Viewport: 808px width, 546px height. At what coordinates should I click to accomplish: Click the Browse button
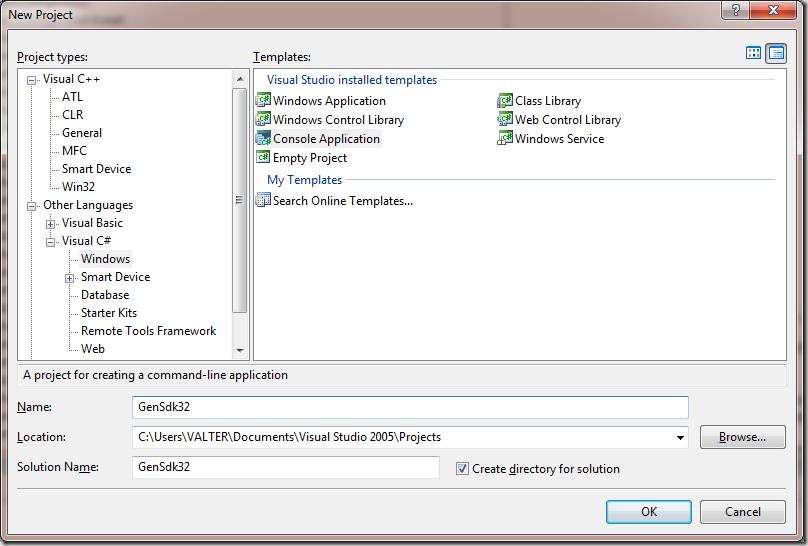pos(742,437)
